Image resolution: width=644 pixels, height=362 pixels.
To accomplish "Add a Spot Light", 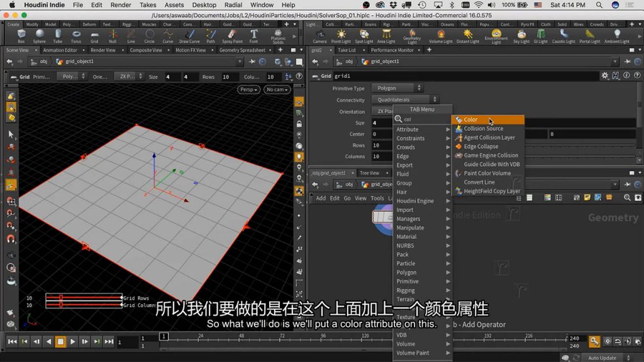I will point(364,36).
